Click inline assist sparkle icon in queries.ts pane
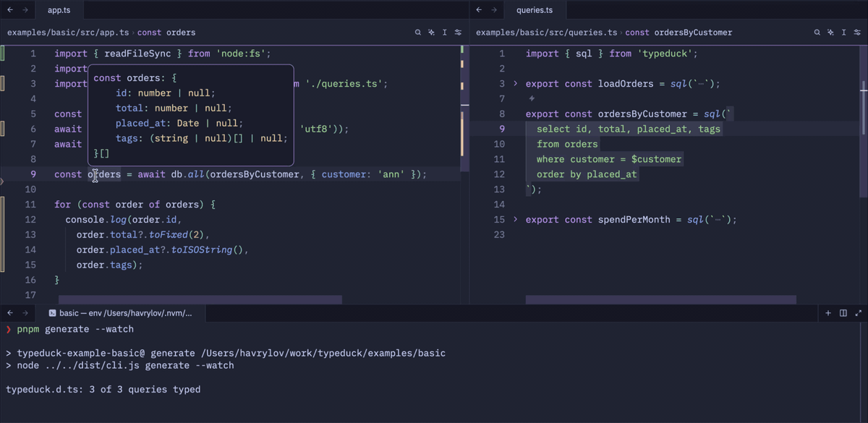 (x=830, y=33)
